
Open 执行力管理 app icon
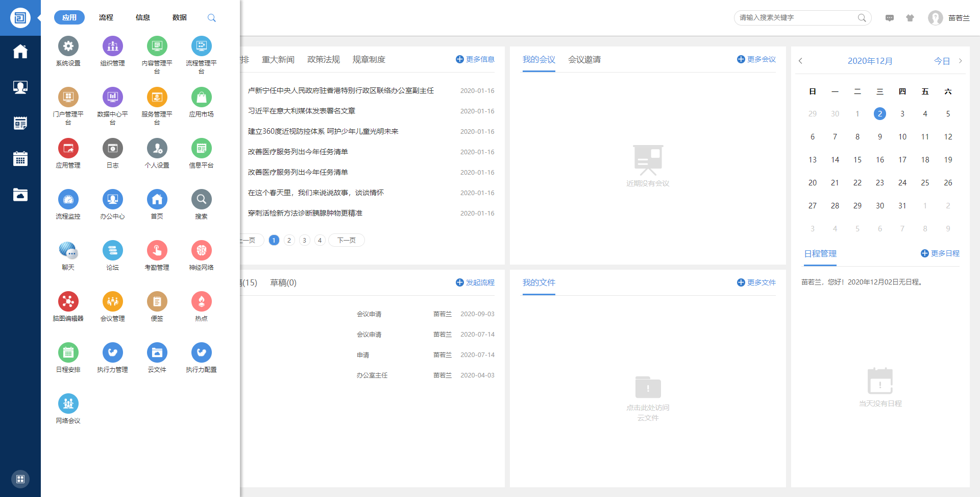[113, 352]
